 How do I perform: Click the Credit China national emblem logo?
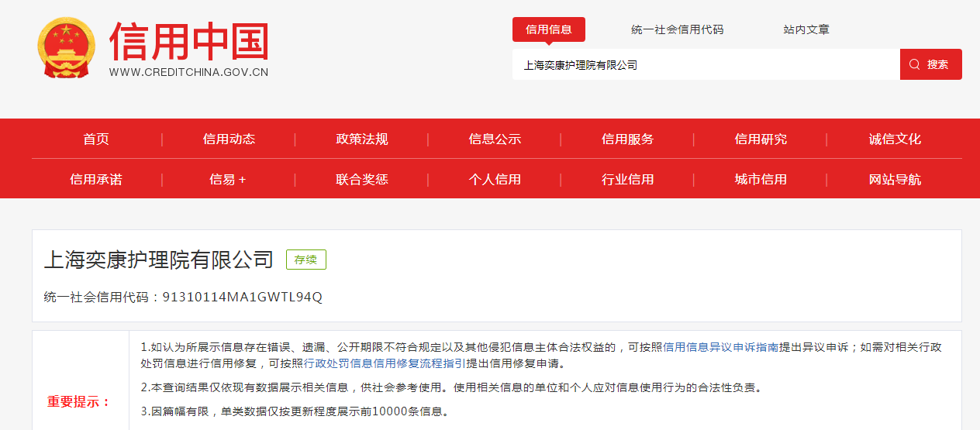[x=67, y=48]
